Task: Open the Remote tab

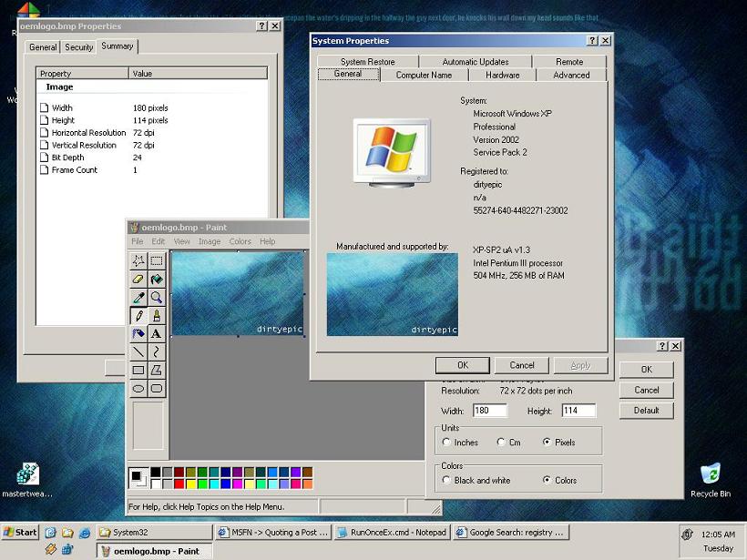Action: (569, 61)
